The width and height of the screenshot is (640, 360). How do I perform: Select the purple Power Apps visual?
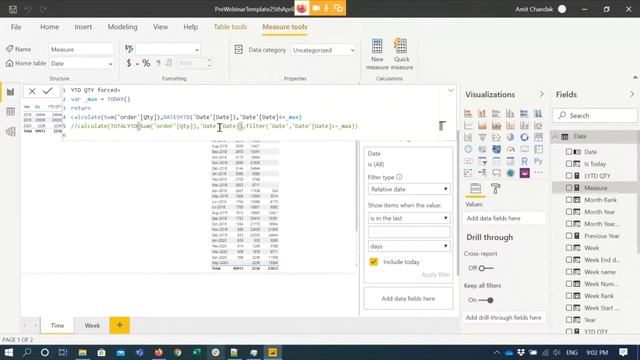[524, 173]
